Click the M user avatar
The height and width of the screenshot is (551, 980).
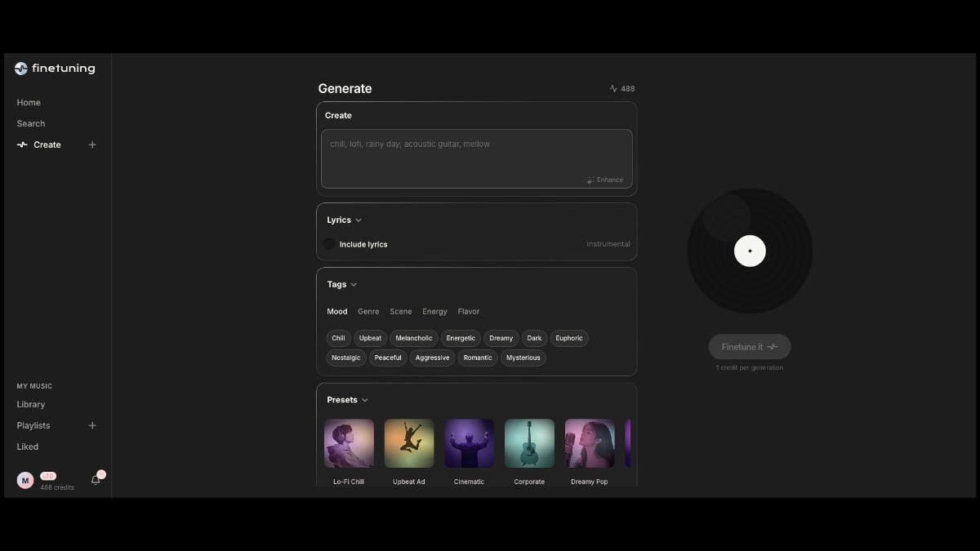coord(25,481)
